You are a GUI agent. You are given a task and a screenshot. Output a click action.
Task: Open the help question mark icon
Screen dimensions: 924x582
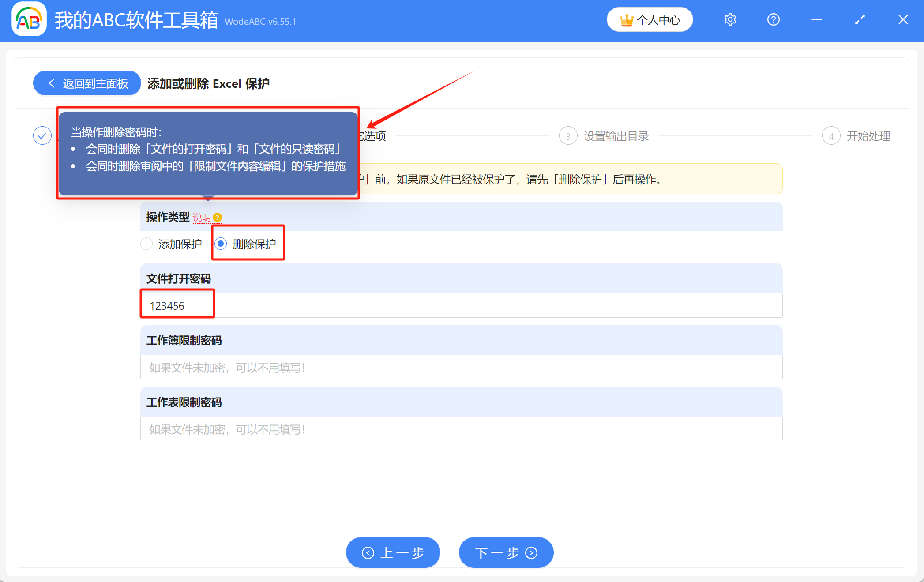(773, 20)
